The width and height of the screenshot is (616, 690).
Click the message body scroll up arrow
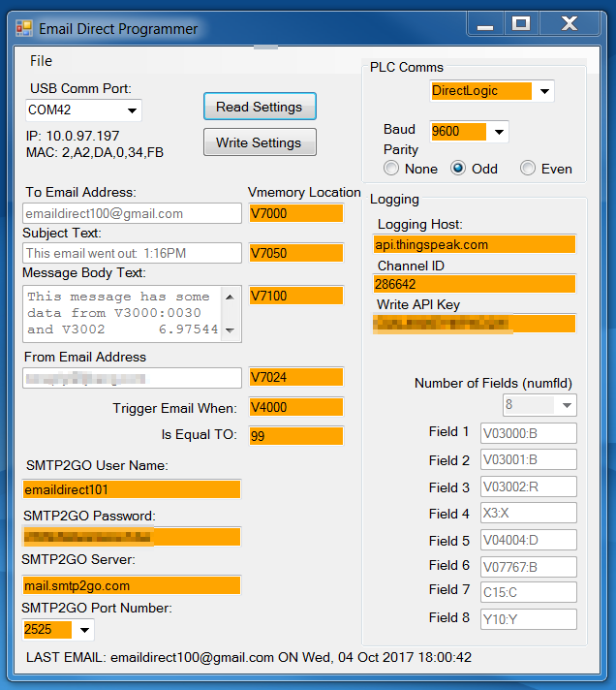(230, 298)
